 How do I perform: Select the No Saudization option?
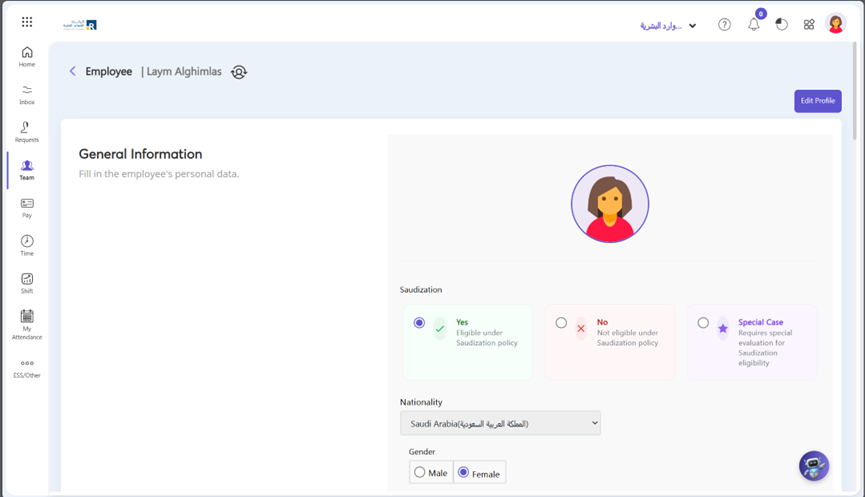click(561, 323)
